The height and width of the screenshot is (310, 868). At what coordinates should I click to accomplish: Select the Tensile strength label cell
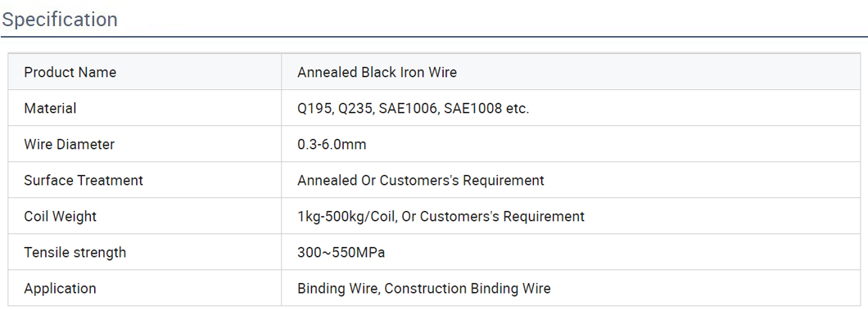point(144,252)
